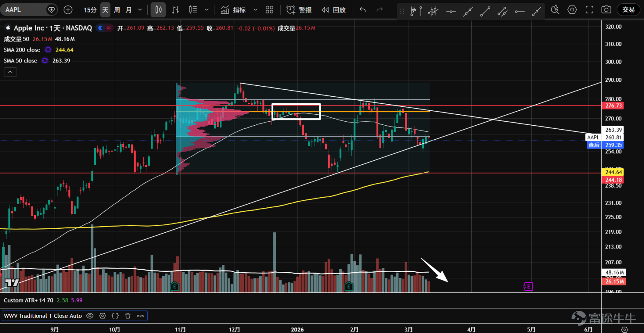The image size is (644, 333).
Task: Switch to the bar chart style
Action: point(175,10)
